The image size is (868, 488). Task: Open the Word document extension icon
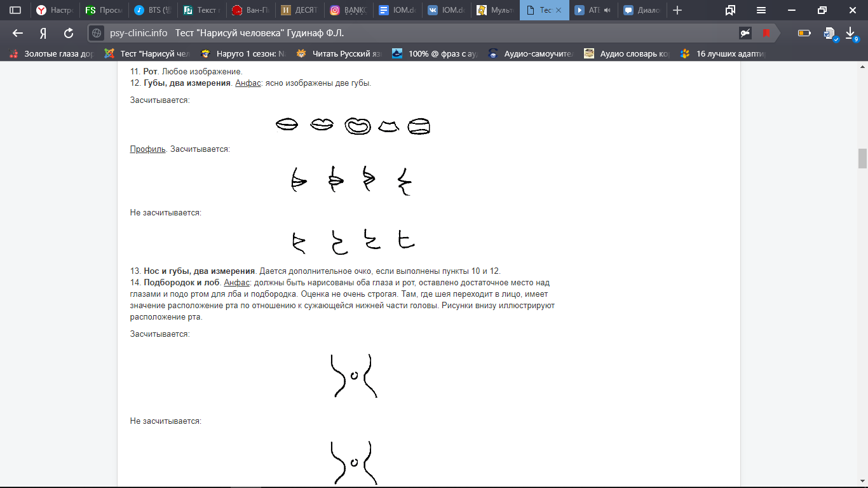[x=830, y=34]
